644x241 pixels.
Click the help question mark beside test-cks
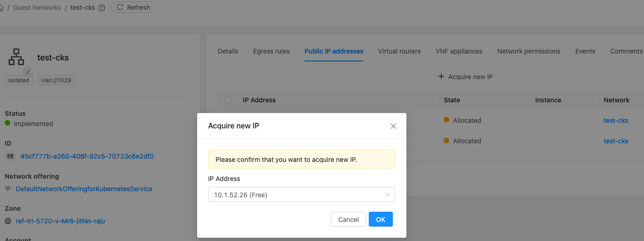click(x=102, y=7)
